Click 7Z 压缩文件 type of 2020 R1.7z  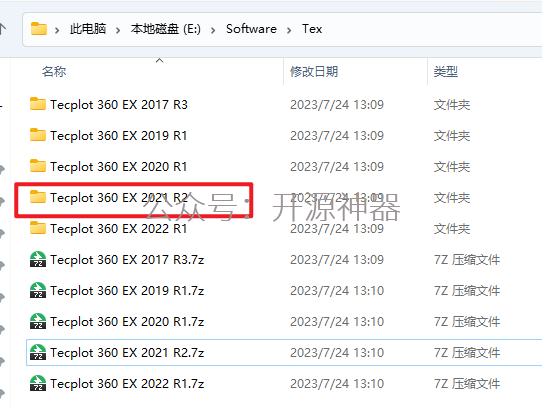[x=467, y=322]
